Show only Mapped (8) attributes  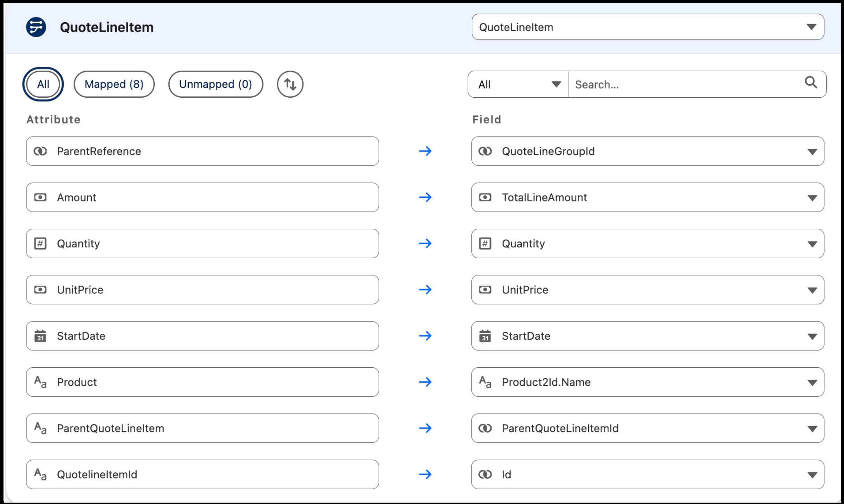[x=114, y=84]
